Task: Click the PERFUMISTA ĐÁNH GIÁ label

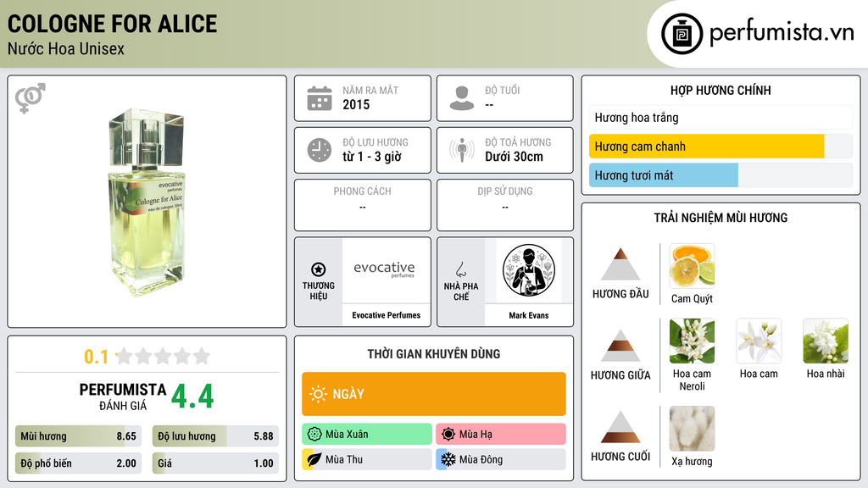Action: (x=122, y=396)
